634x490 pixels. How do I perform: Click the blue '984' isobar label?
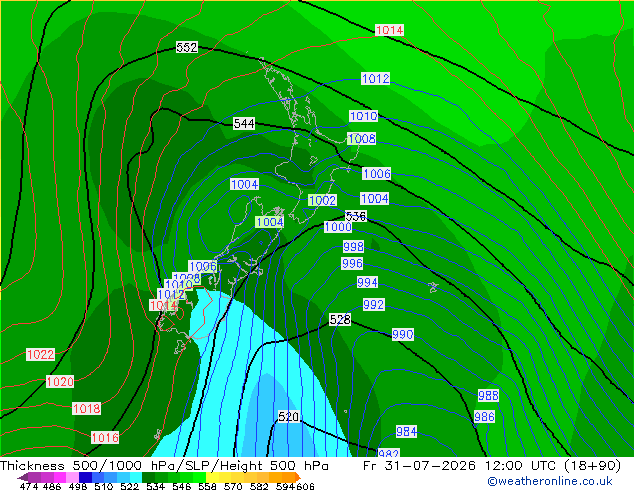click(x=406, y=432)
